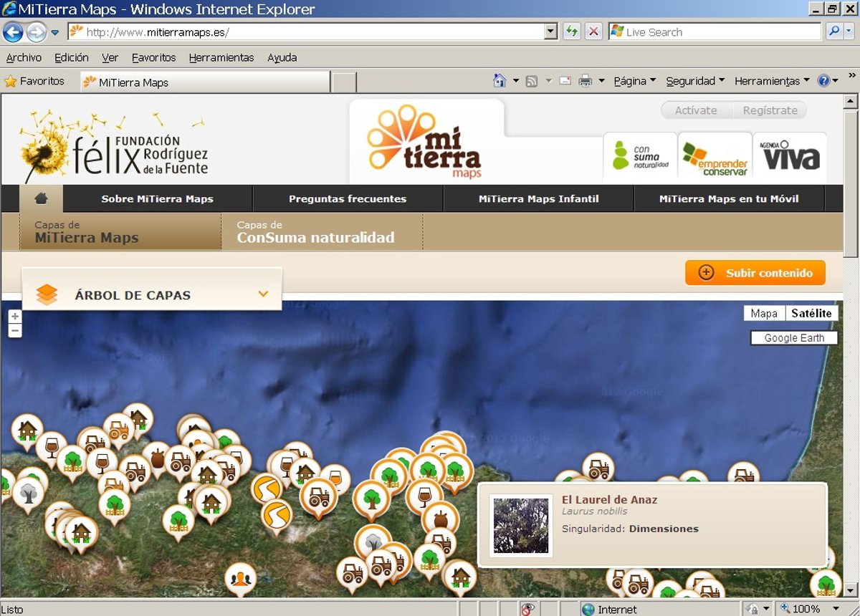Image resolution: width=860 pixels, height=616 pixels.
Task: Switch map view to Mapa
Action: coord(764,313)
